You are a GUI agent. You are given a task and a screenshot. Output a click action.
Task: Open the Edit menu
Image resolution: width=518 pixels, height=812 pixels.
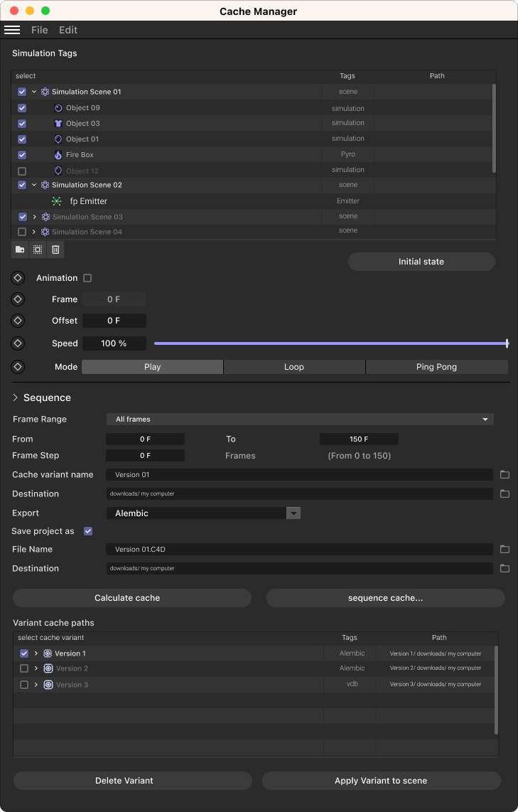pos(68,30)
